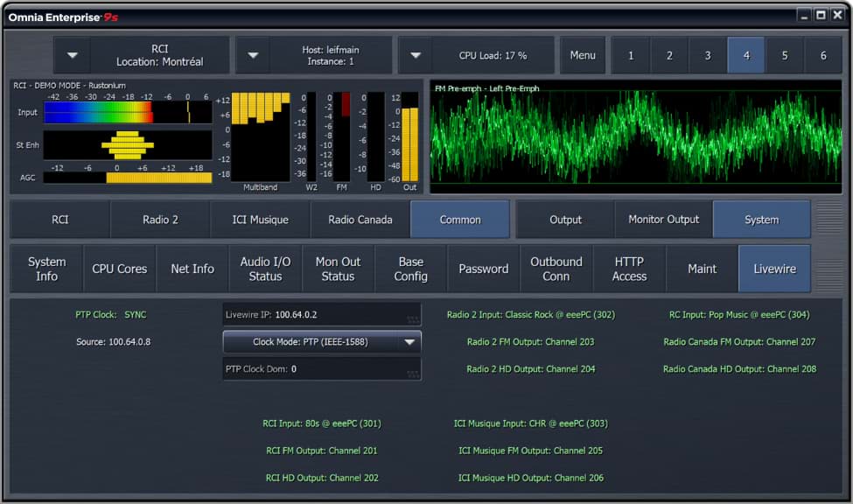Select preset button 6
This screenshot has height=504, width=853.
(x=823, y=55)
